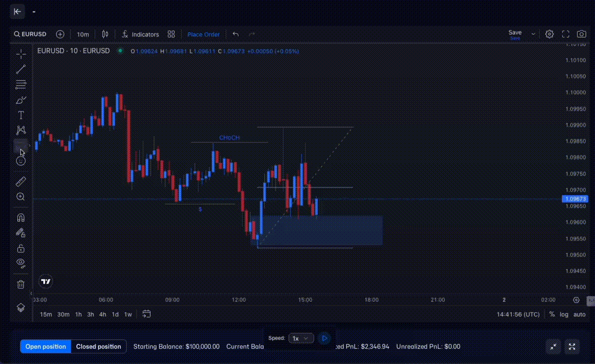Open the 10m timeframe interval dropdown
Viewport: 595px width, 364px height.
pos(82,34)
